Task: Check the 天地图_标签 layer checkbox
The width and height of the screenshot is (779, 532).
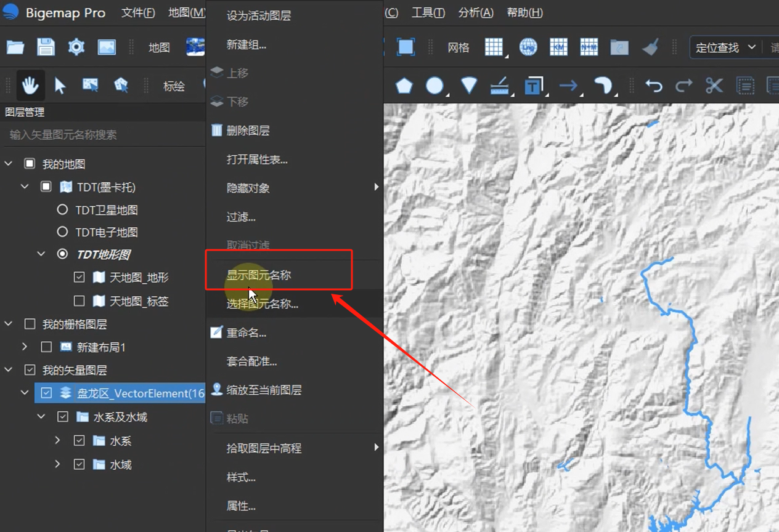Action: point(79,301)
